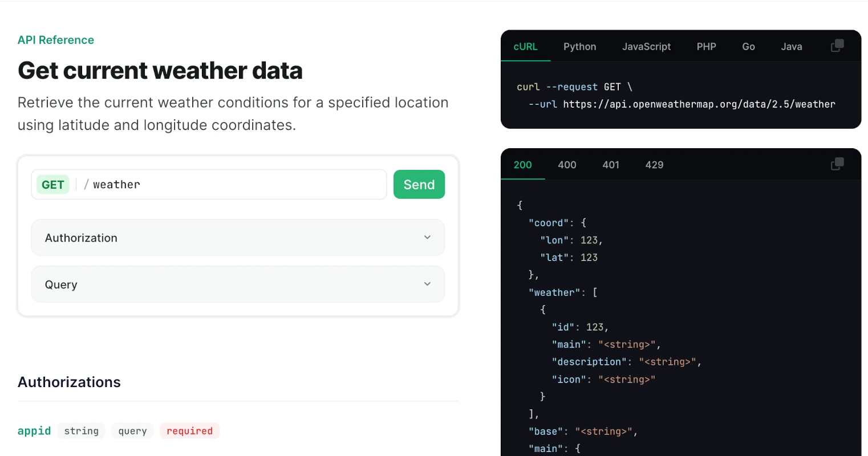Viewport: 868px width, 456px height.
Task: View the 400 error response tab
Action: click(x=567, y=165)
